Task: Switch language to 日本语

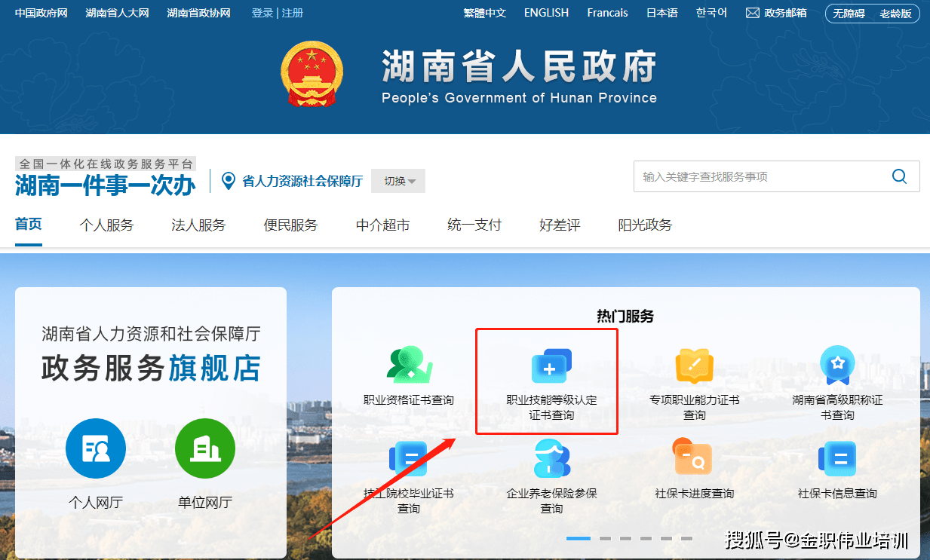Action: (x=662, y=13)
